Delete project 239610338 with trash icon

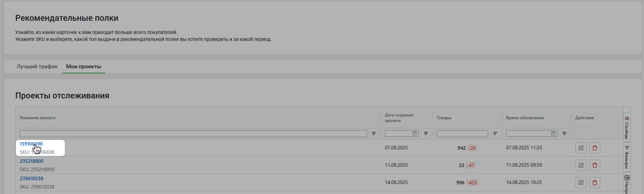594,183
